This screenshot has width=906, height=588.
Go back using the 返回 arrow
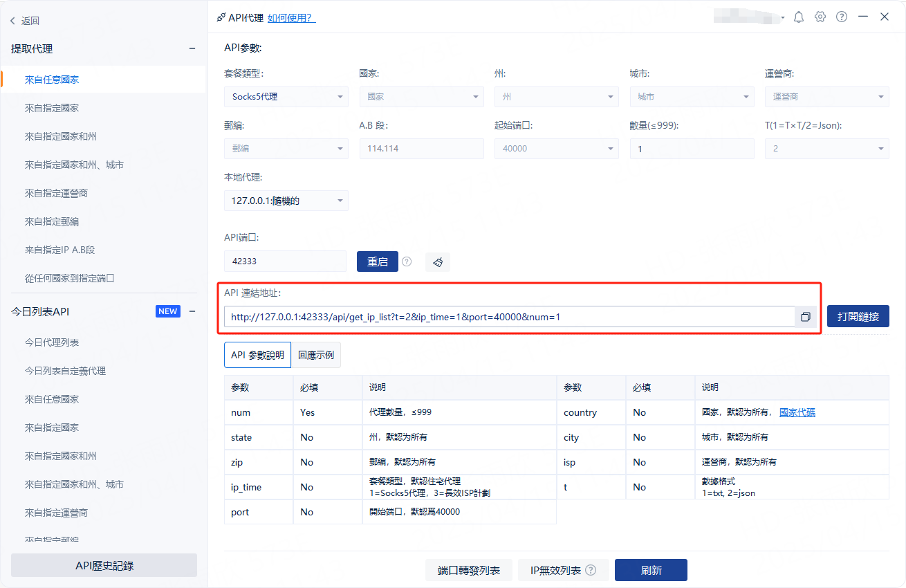(x=25, y=21)
